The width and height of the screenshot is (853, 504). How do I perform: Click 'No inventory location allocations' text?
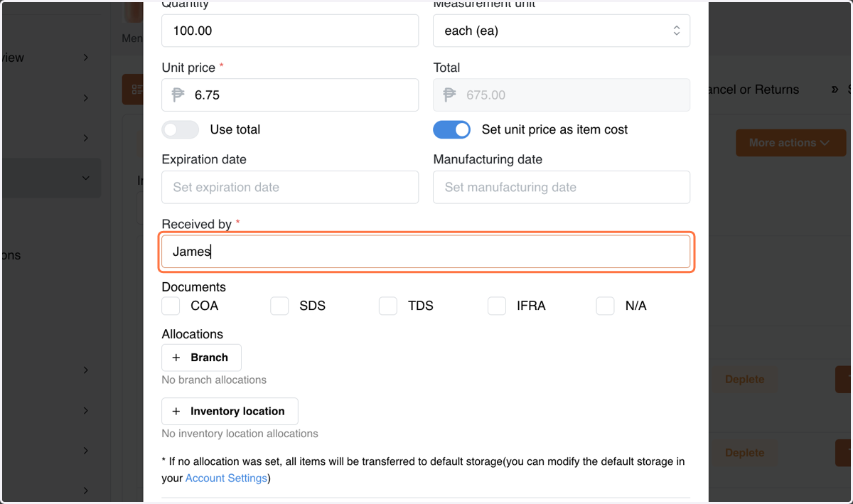pos(240,434)
